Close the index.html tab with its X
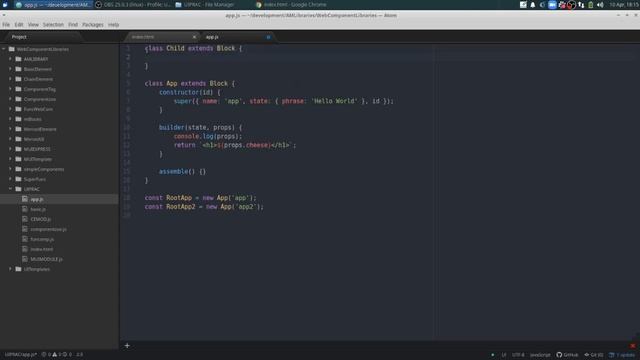 [x=194, y=37]
